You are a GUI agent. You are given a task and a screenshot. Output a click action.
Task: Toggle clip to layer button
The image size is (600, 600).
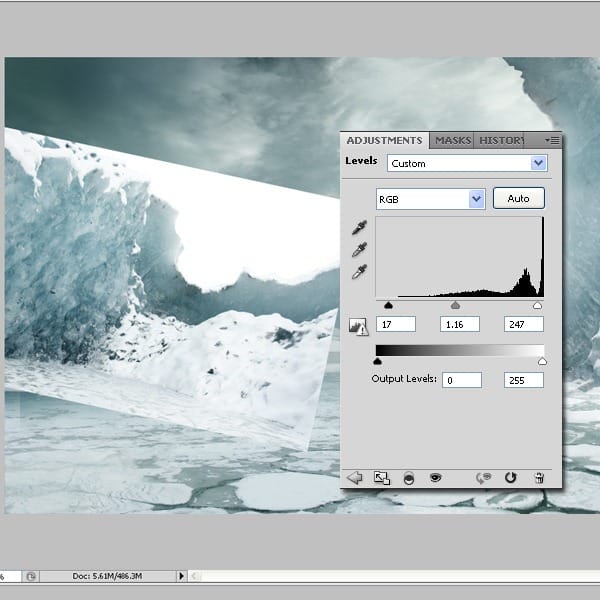click(x=408, y=478)
